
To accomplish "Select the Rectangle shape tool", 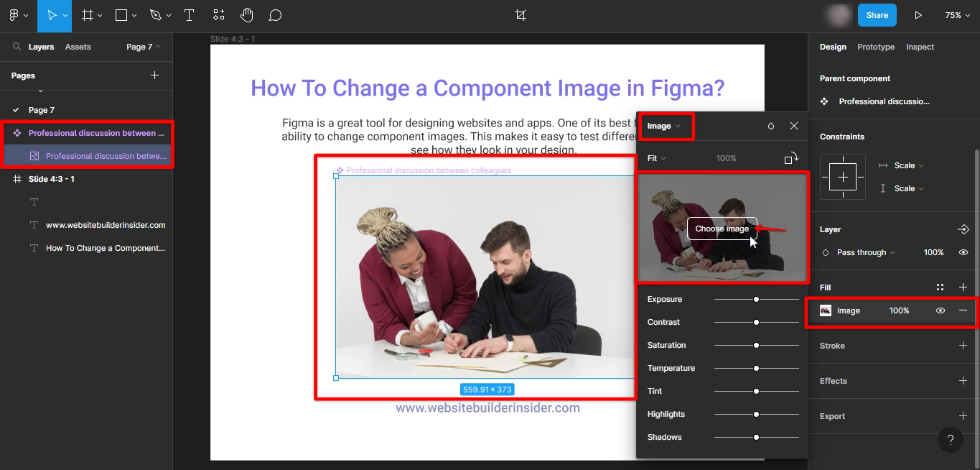I will pos(121,15).
